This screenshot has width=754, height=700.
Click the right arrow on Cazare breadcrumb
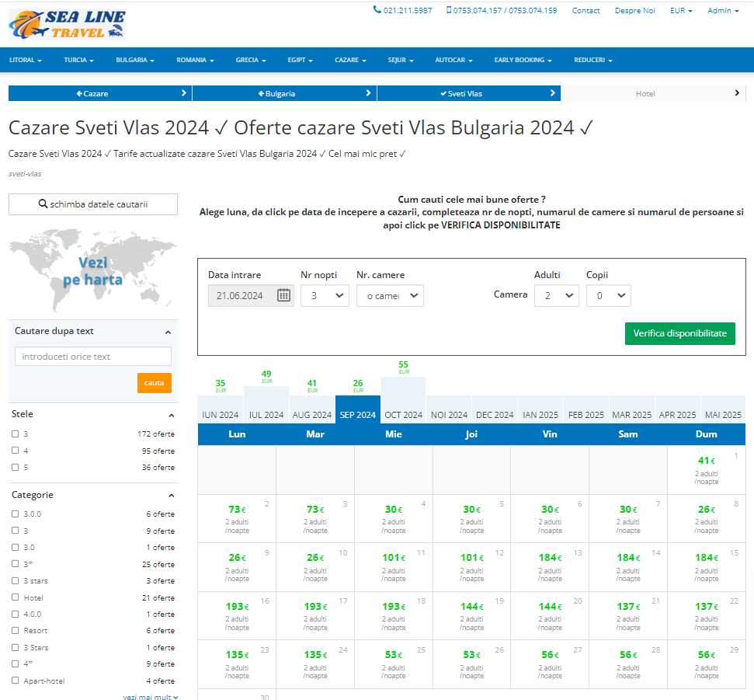click(184, 93)
